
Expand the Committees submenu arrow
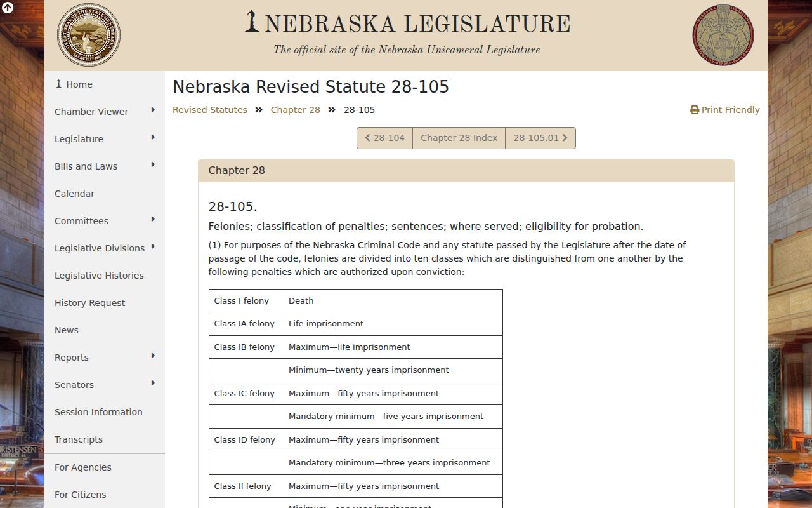click(x=153, y=220)
